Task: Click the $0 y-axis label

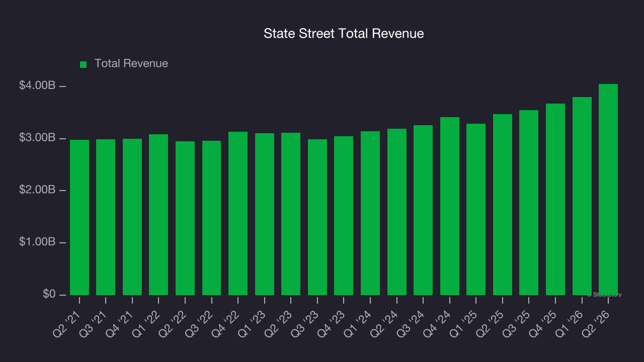Action: pyautogui.click(x=48, y=294)
